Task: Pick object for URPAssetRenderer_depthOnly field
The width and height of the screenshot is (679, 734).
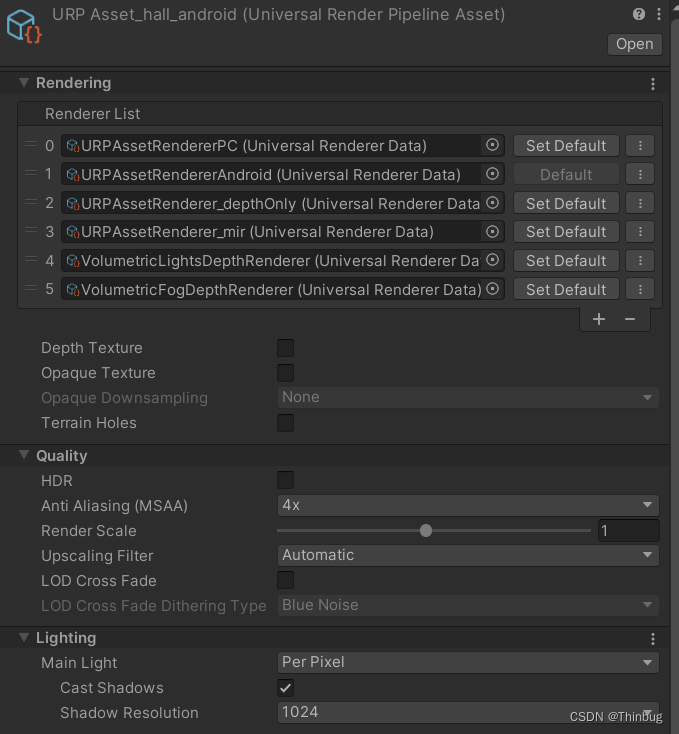Action: (x=492, y=203)
